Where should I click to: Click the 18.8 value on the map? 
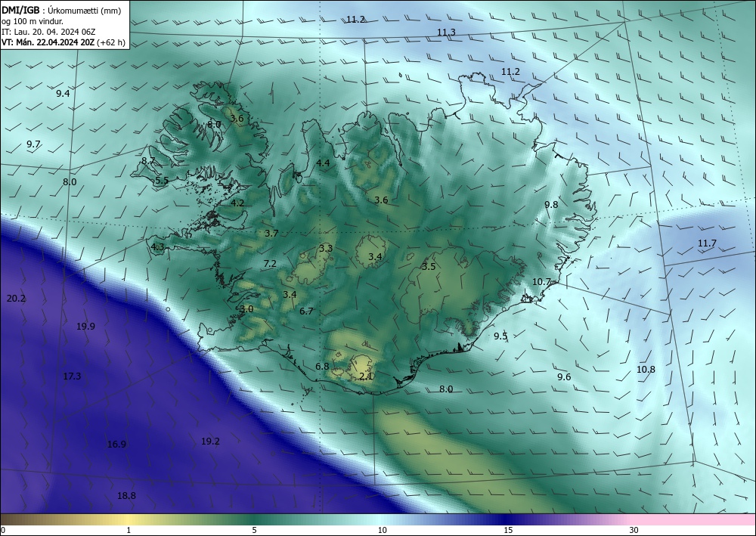tap(126, 495)
